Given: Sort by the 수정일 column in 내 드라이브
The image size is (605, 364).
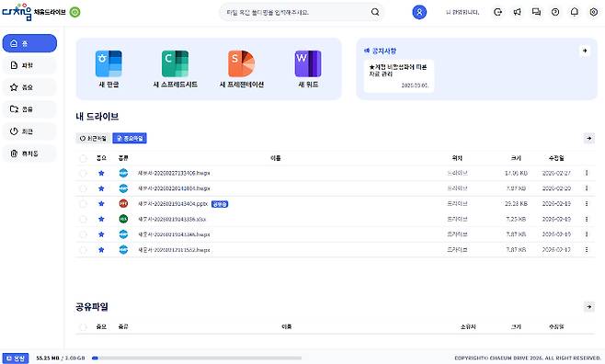Looking at the screenshot, I should point(556,158).
